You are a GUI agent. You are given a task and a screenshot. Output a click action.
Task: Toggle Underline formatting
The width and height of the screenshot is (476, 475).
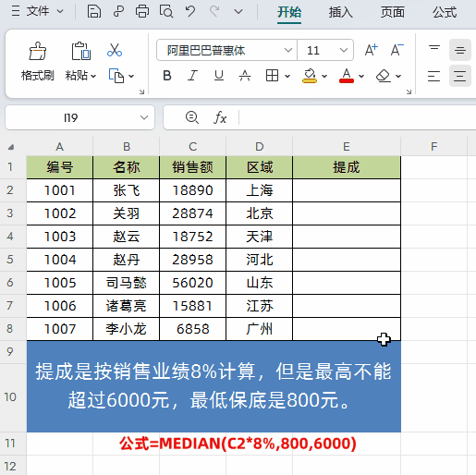(219, 76)
